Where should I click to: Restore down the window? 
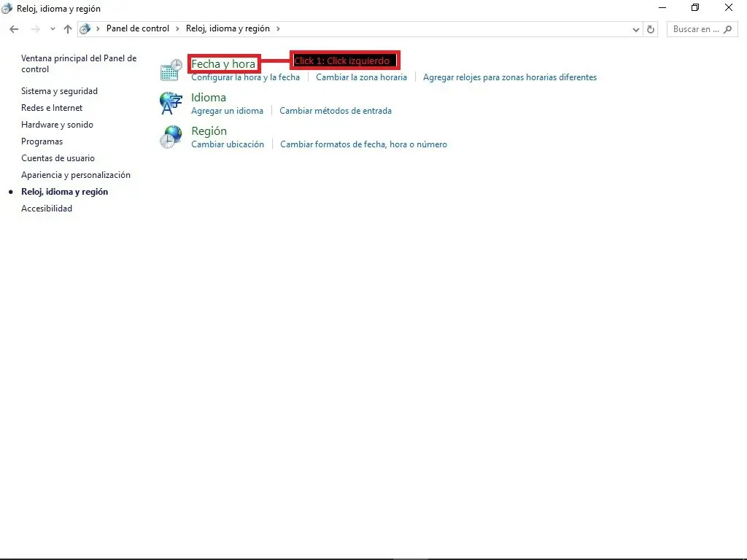[x=695, y=7]
